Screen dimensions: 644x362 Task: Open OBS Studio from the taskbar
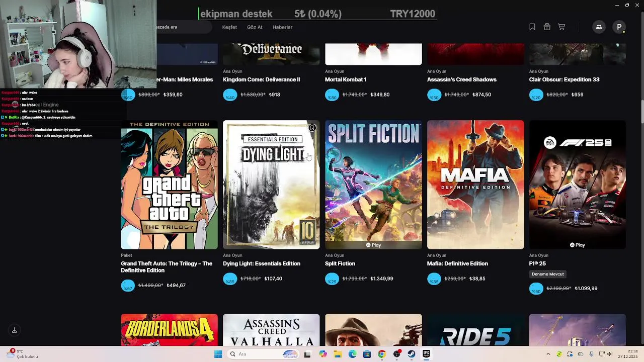[397, 354]
